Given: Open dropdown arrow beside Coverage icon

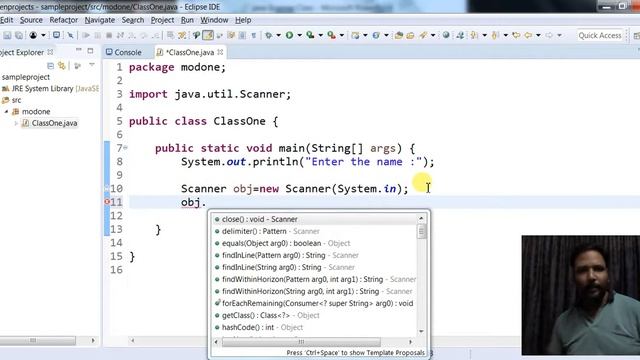Looking at the screenshot, I should point(320,36).
